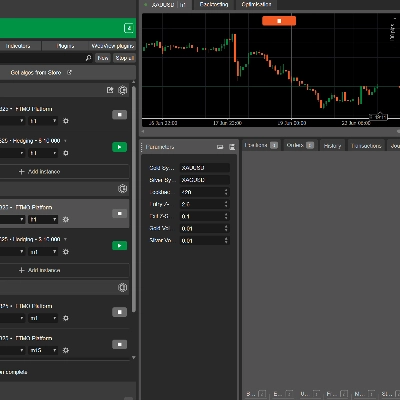This screenshot has height=400, width=400.
Task: Click Get algos from Store link
Action: click(x=36, y=72)
